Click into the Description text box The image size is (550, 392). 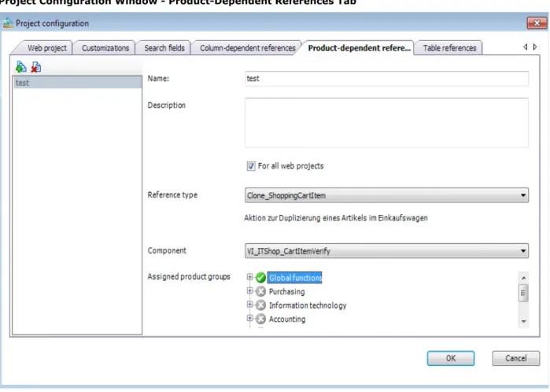pos(386,123)
